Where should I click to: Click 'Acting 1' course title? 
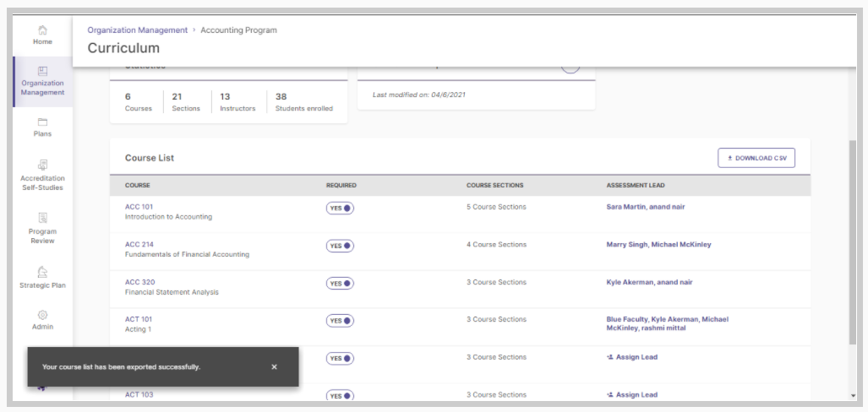(x=139, y=329)
